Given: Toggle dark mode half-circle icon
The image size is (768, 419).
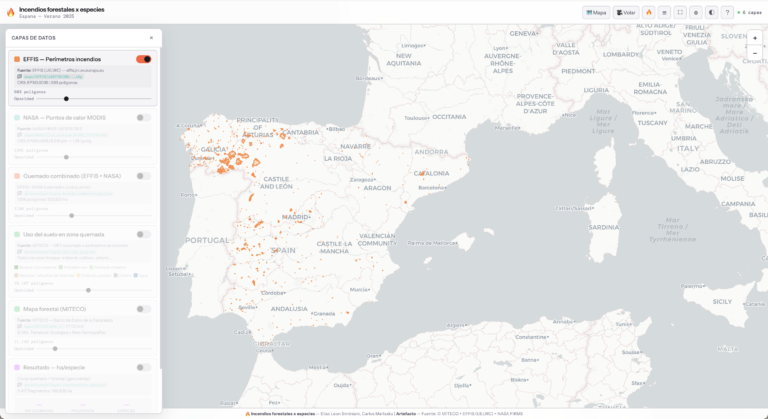Looking at the screenshot, I should (x=711, y=13).
